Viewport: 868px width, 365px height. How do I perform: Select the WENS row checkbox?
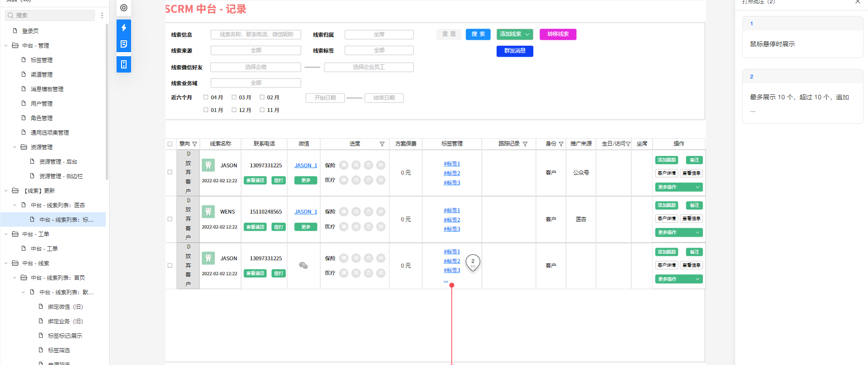tap(170, 219)
